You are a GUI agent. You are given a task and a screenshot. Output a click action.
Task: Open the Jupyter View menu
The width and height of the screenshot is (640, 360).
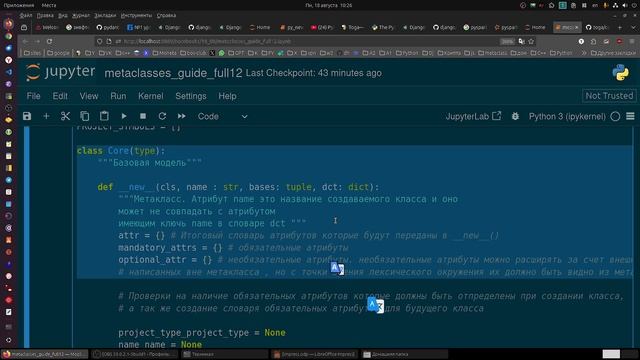(x=89, y=96)
